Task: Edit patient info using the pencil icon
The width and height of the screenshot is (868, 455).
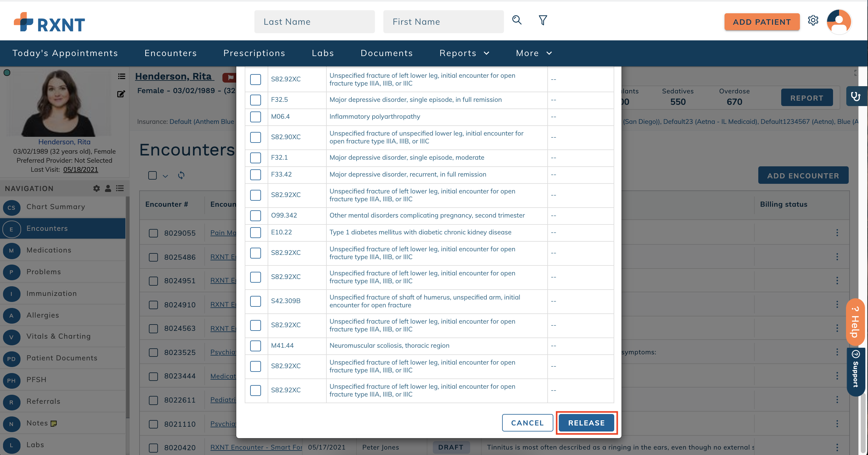Action: 121,94
